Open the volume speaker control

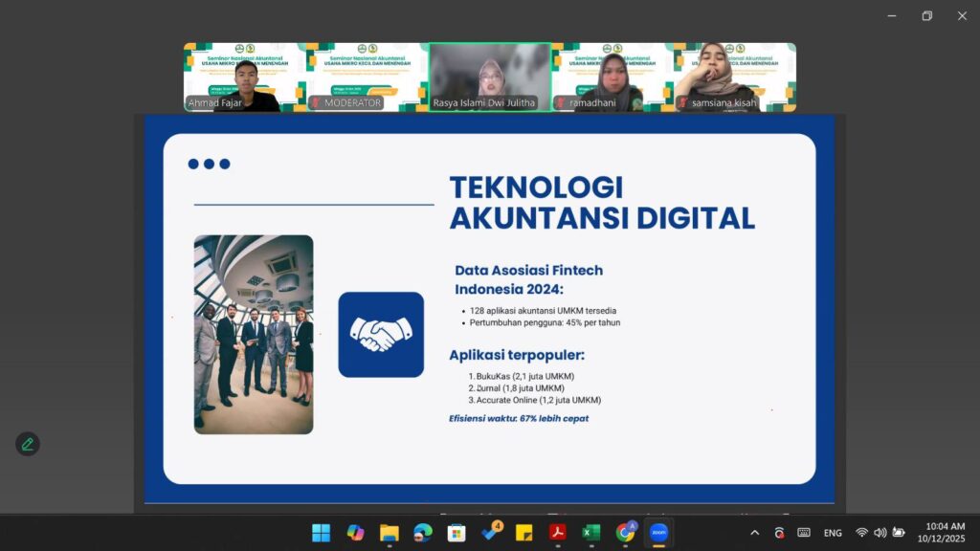click(x=880, y=533)
